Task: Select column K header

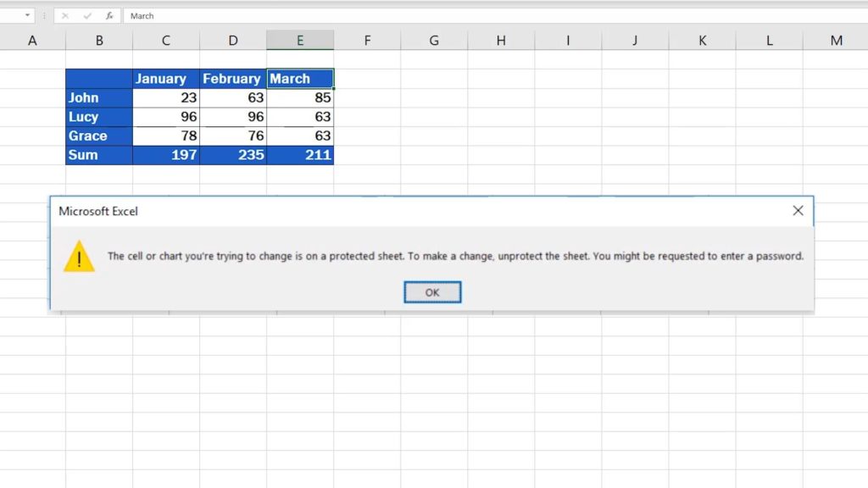Action: pos(702,41)
